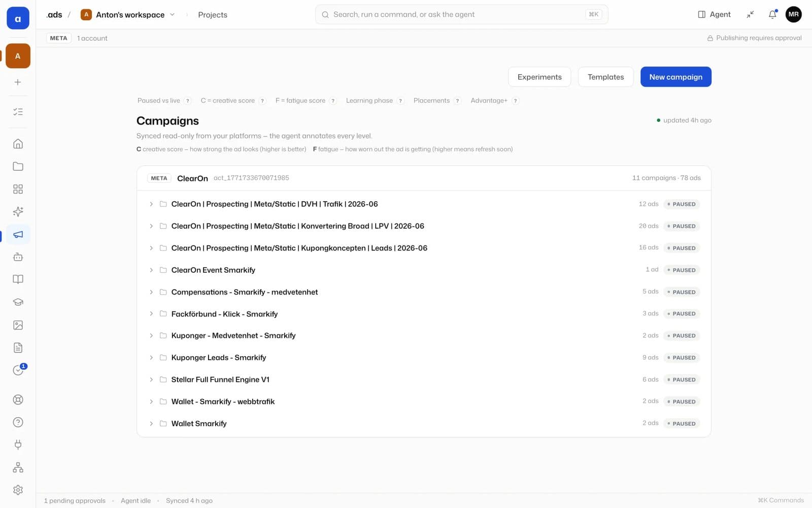Viewport: 812px width, 508px height.
Task: Click the Stellar Full Funnel Engine V1 name
Action: pos(220,379)
